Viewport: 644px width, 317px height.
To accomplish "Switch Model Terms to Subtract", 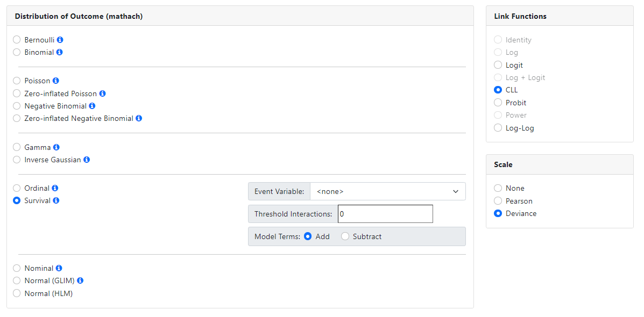I will click(x=345, y=236).
